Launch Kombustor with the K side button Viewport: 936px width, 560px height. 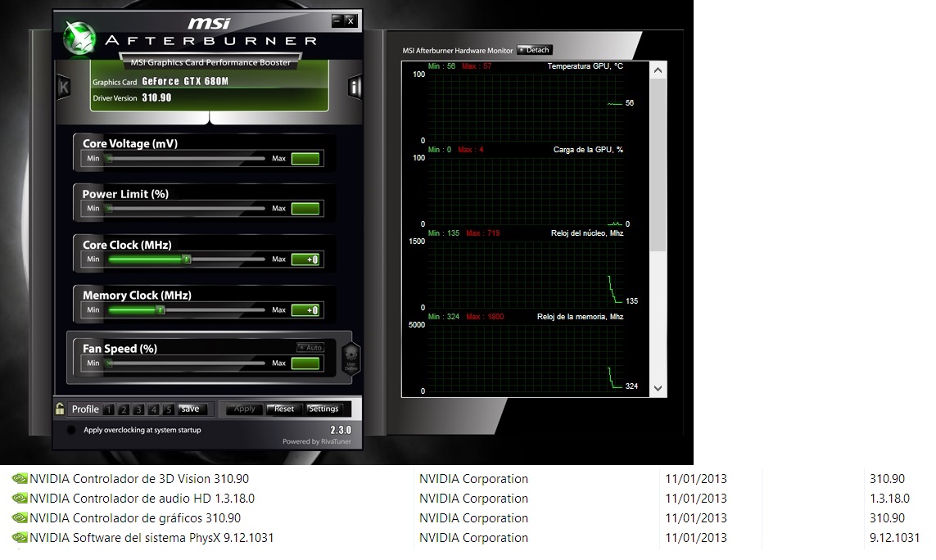point(63,88)
